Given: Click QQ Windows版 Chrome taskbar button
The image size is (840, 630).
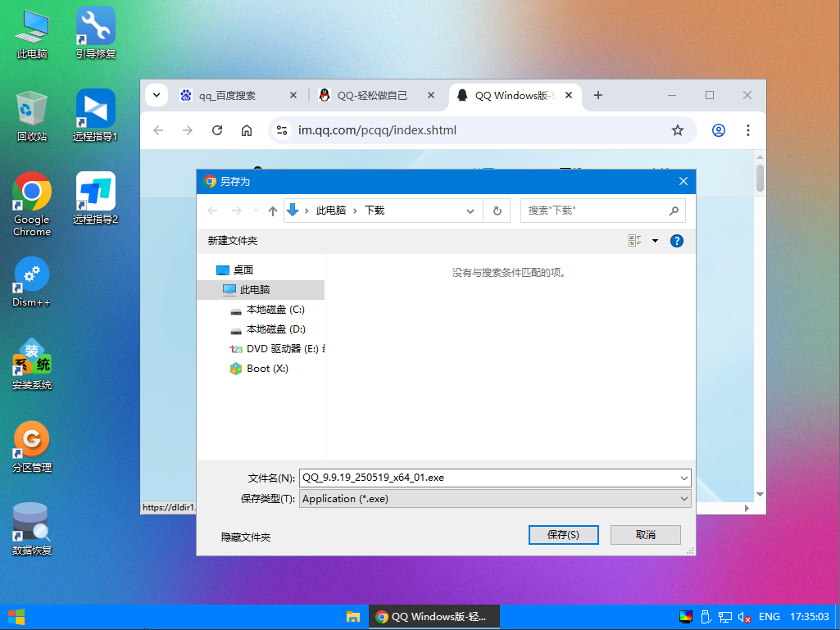Looking at the screenshot, I should click(x=434, y=617).
